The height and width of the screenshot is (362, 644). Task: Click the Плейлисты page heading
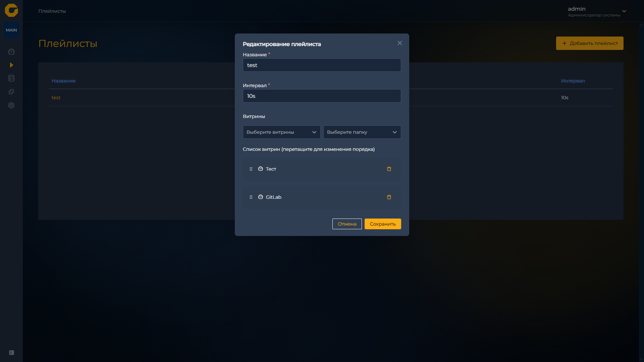(68, 43)
